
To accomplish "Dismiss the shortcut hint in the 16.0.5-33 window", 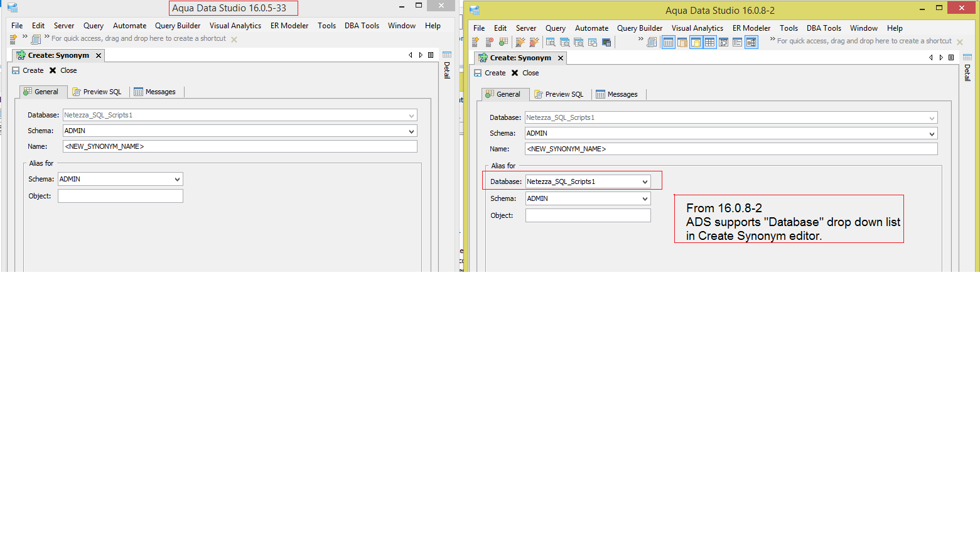I will pos(234,40).
